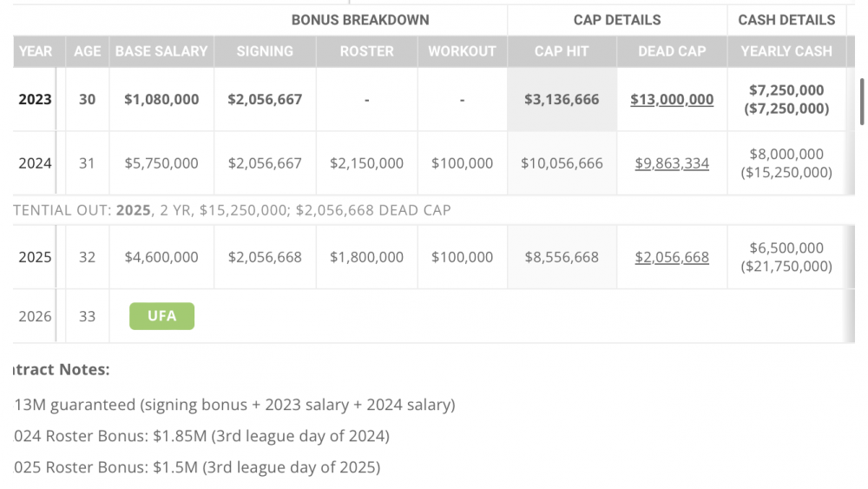Click the 2025 $2,056,668 dead cap link
This screenshot has height=489, width=868.
point(672,257)
